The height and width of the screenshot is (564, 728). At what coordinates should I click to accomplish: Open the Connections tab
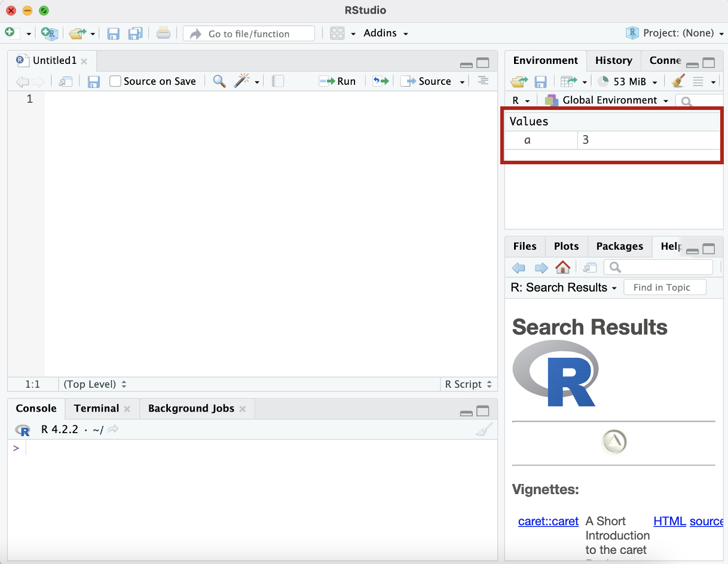click(x=665, y=60)
